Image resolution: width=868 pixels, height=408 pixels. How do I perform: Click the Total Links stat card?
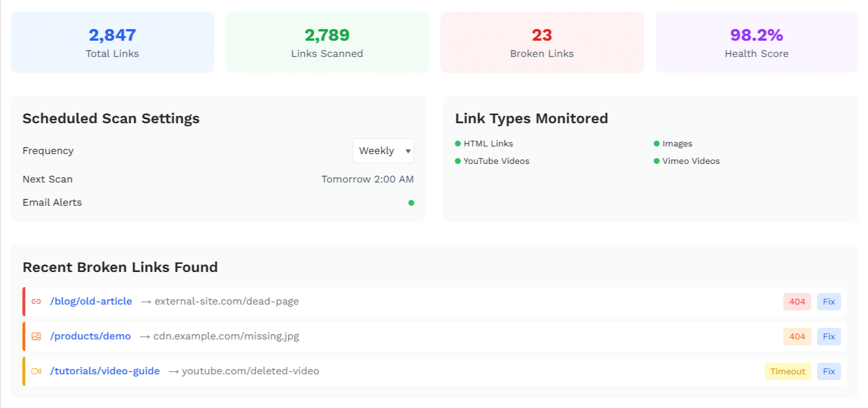point(112,42)
